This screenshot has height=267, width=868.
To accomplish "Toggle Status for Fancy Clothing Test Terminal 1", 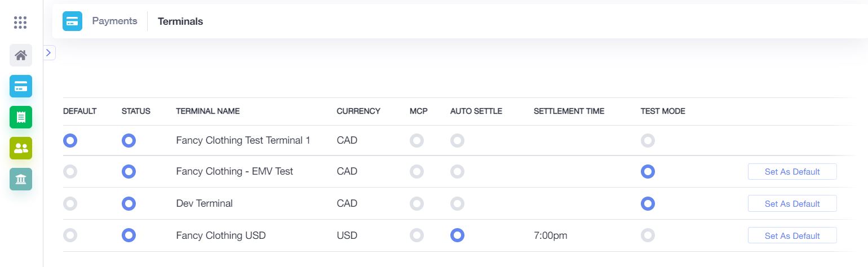I will click(x=129, y=140).
